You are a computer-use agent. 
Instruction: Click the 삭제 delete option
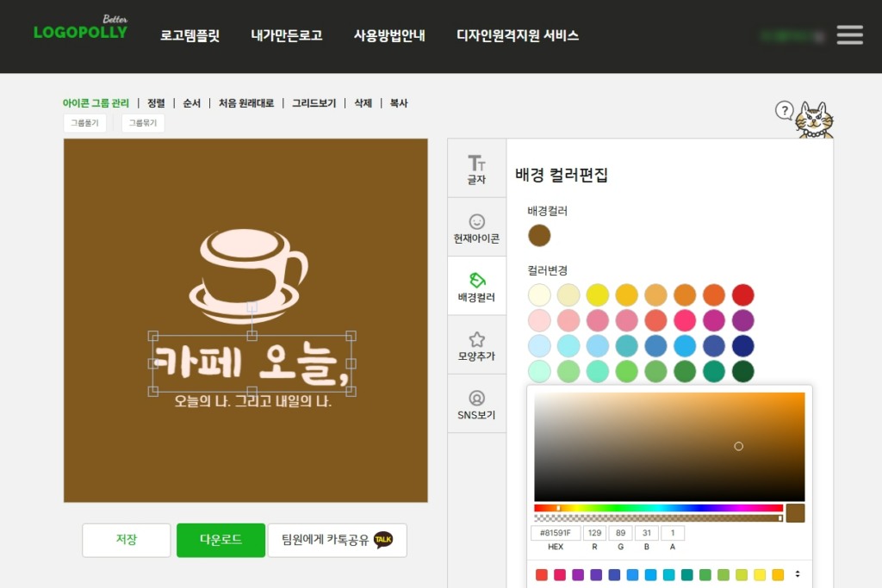coord(363,102)
